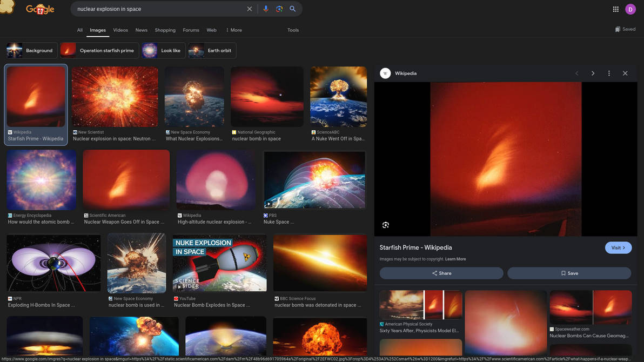Open New Space Economy nuclear bomb is used thumbnail

tap(137, 263)
